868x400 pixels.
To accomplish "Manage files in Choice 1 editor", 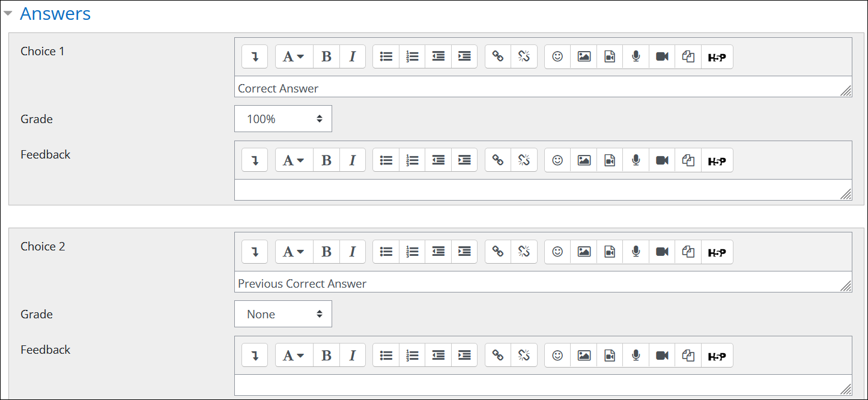I will pos(688,56).
